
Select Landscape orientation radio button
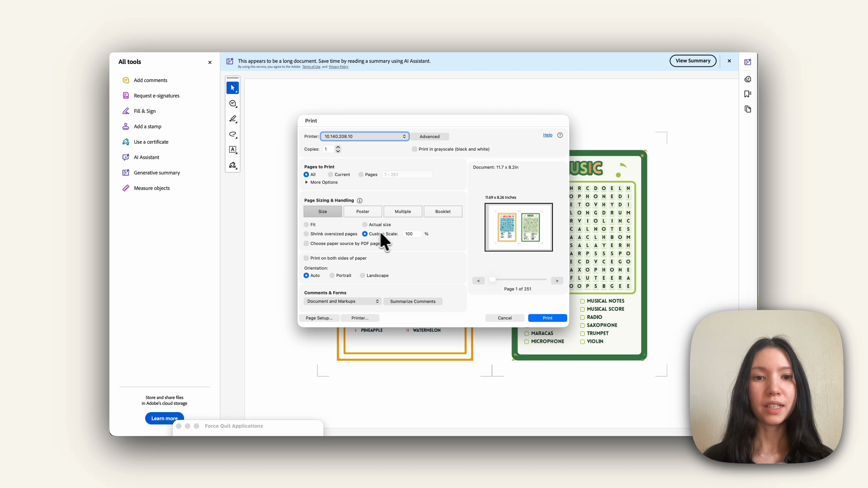point(363,275)
